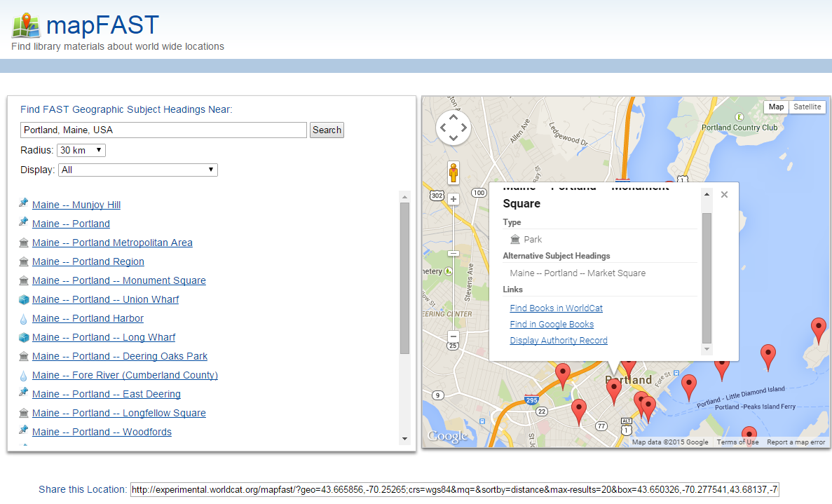Click the red marker above the Little Diamond Island ferry label

(x=689, y=387)
